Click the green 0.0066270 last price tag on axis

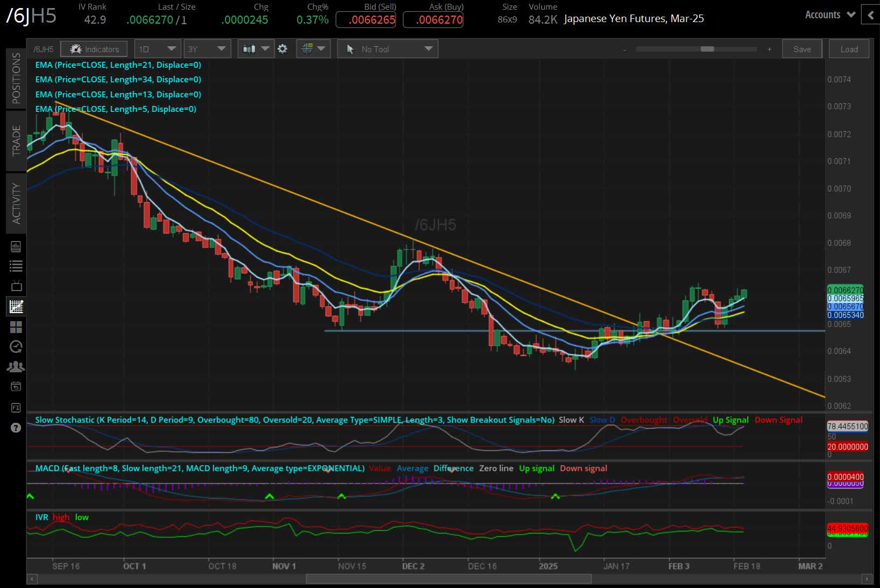(x=845, y=290)
